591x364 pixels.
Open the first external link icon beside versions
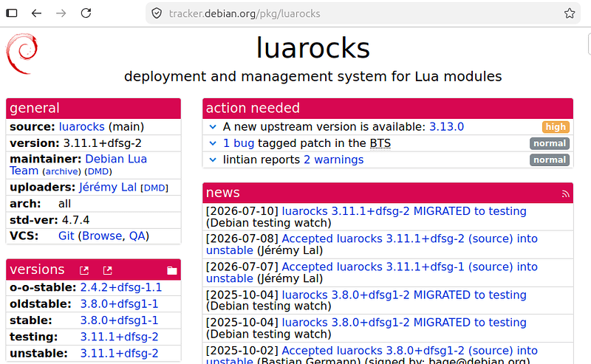(84, 270)
